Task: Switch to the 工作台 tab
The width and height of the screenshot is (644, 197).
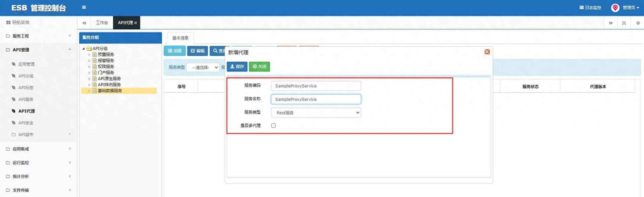Action: coord(102,23)
